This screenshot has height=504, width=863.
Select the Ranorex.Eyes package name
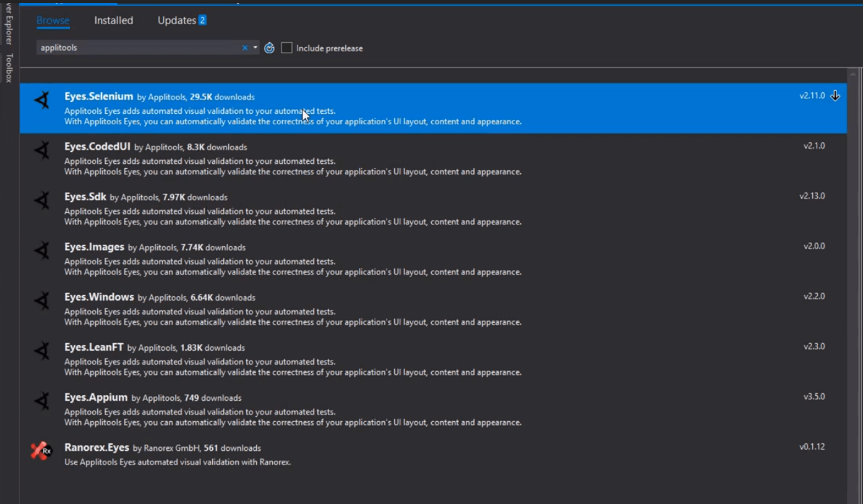click(97, 447)
